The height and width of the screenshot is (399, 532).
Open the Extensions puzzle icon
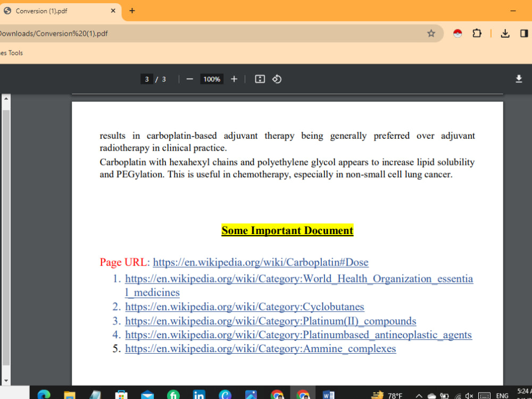coord(477,33)
